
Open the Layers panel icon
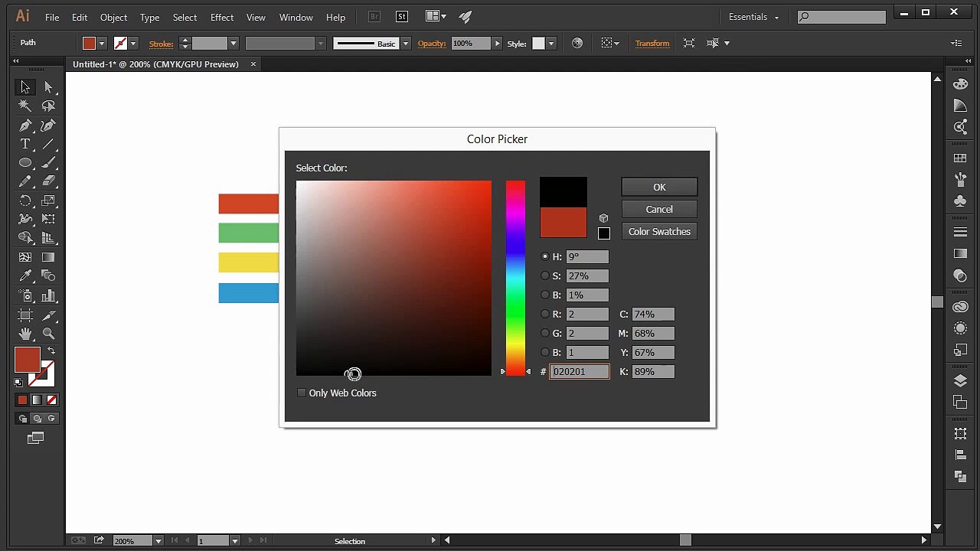click(960, 381)
